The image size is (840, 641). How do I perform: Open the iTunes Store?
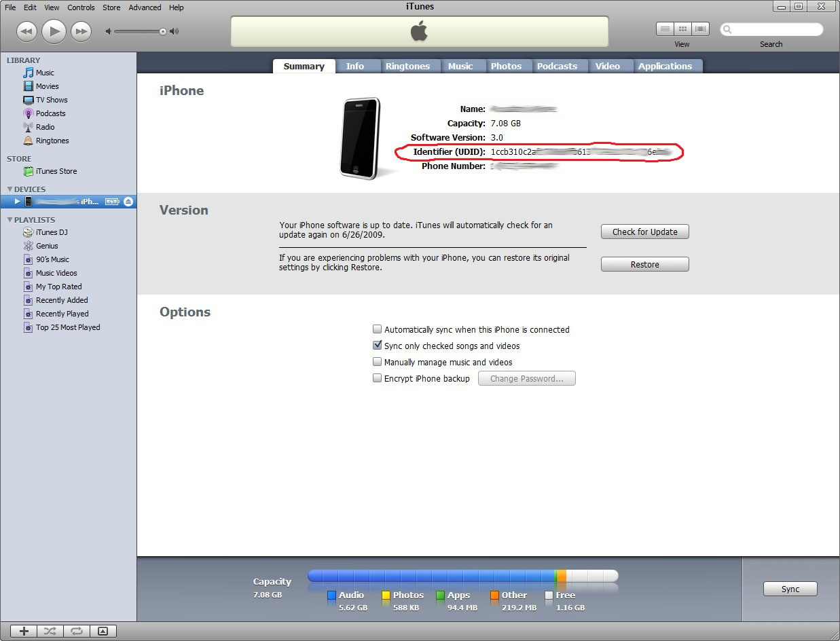[56, 171]
